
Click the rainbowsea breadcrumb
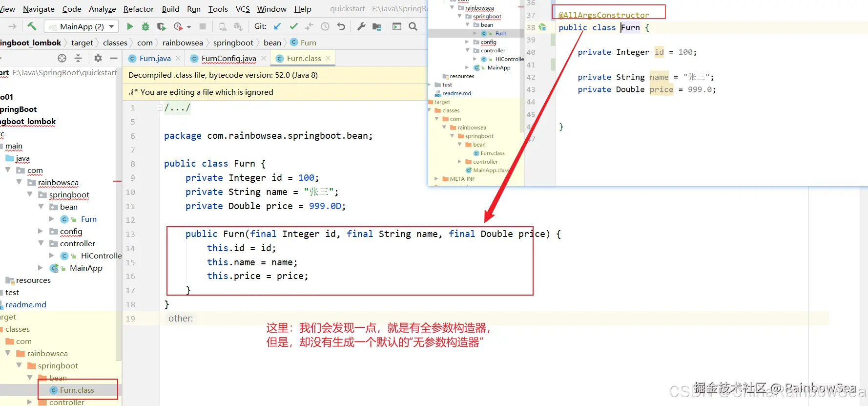(x=183, y=43)
